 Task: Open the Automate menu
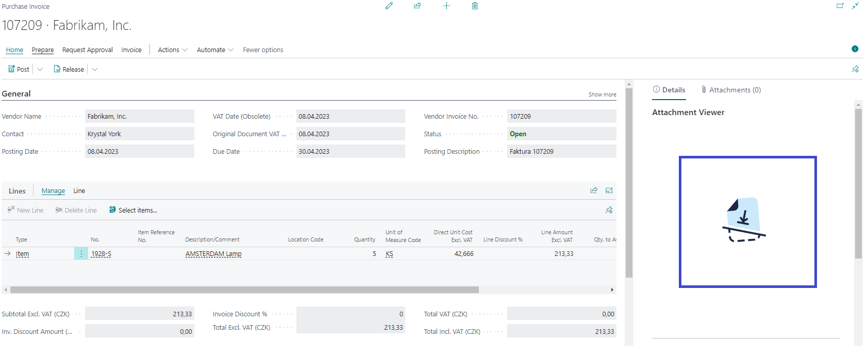pos(214,50)
